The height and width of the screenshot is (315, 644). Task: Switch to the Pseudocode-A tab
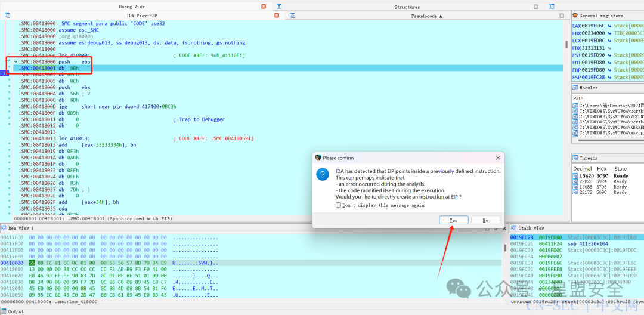click(426, 16)
